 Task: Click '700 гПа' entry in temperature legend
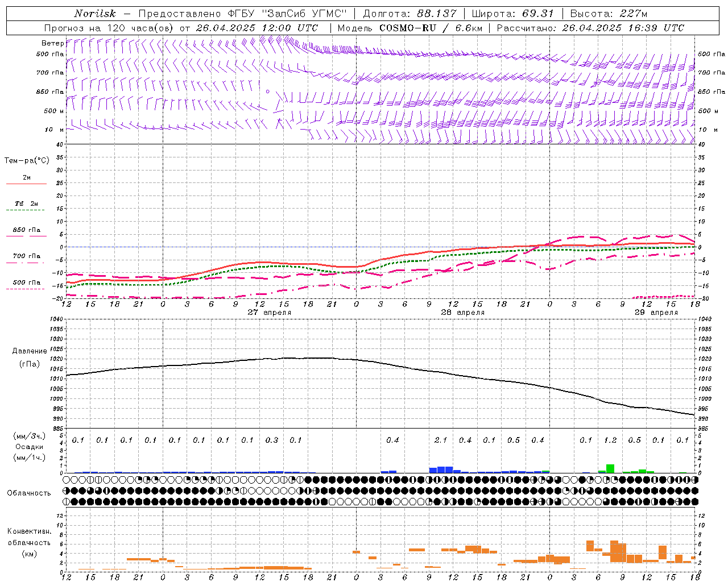pyautogui.click(x=27, y=256)
